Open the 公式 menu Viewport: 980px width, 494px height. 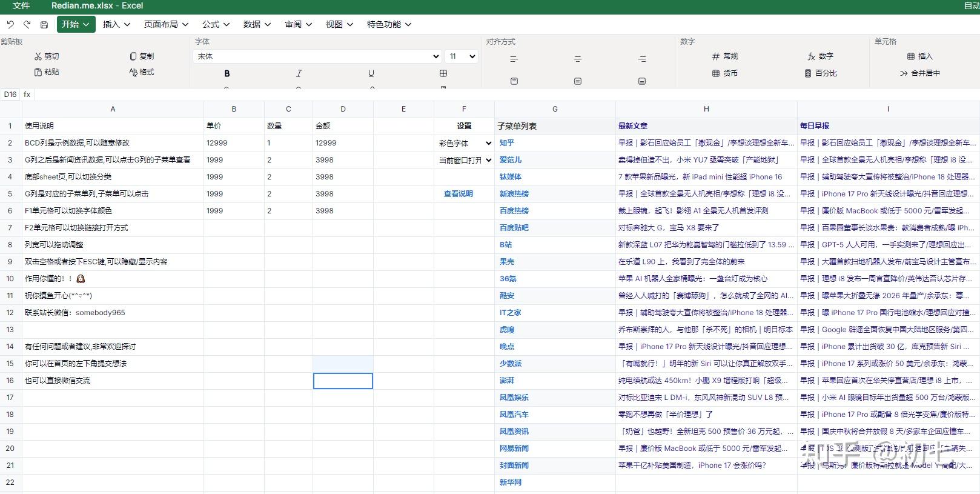(216, 24)
